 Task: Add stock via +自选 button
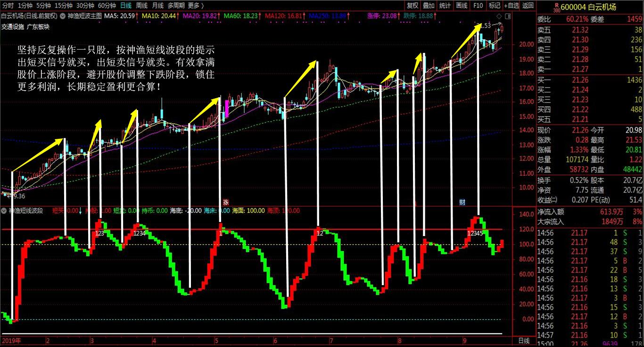[512, 5]
